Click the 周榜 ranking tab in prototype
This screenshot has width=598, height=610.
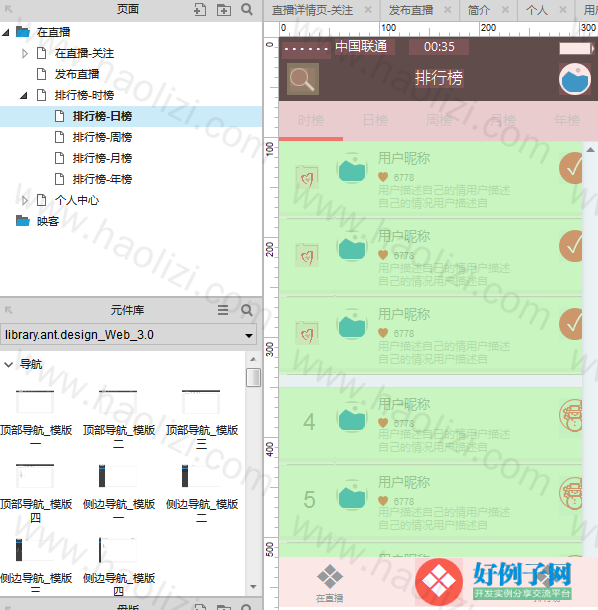(x=439, y=120)
